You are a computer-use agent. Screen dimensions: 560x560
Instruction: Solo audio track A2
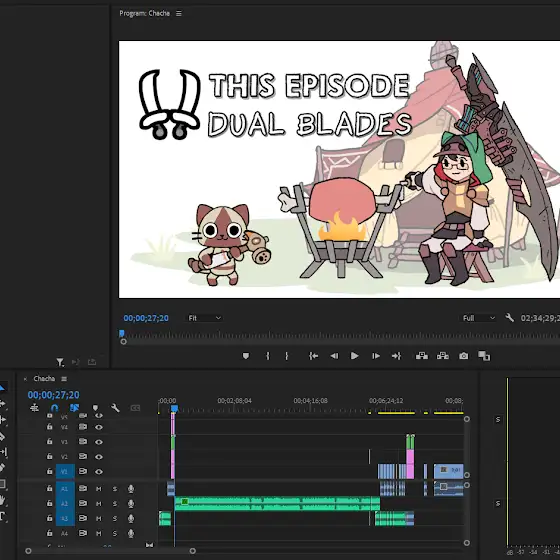(x=115, y=504)
